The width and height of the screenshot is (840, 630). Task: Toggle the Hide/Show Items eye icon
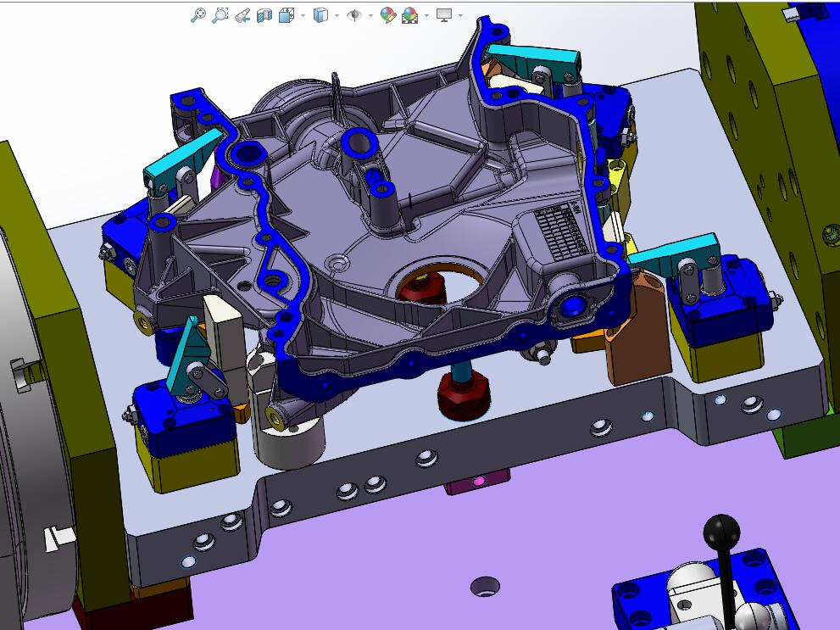354,15
